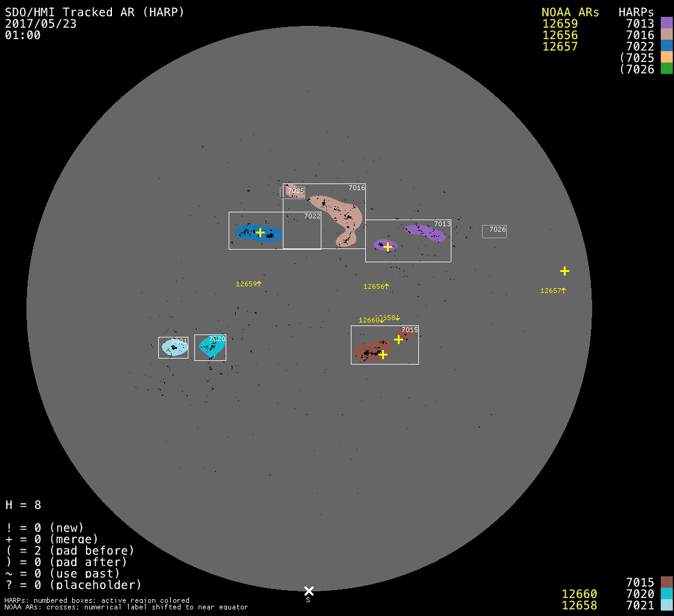Click the 12656 up-arrow label on the disk

click(x=376, y=287)
